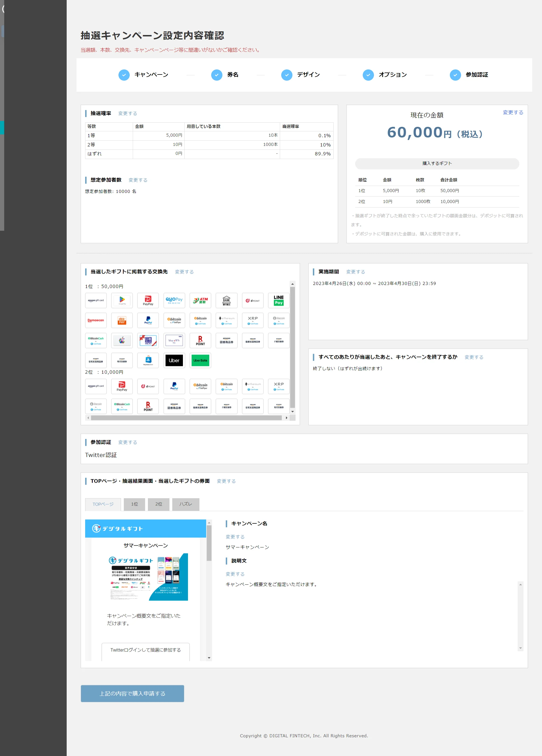Click 変更する next to 抽選確率
The image size is (542, 756).
[x=128, y=113]
